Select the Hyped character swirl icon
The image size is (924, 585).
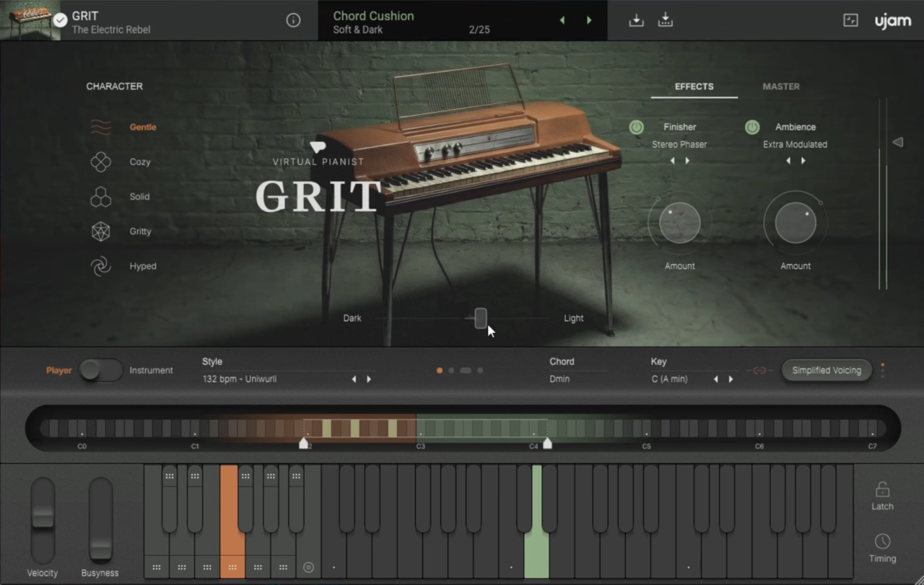pos(100,266)
